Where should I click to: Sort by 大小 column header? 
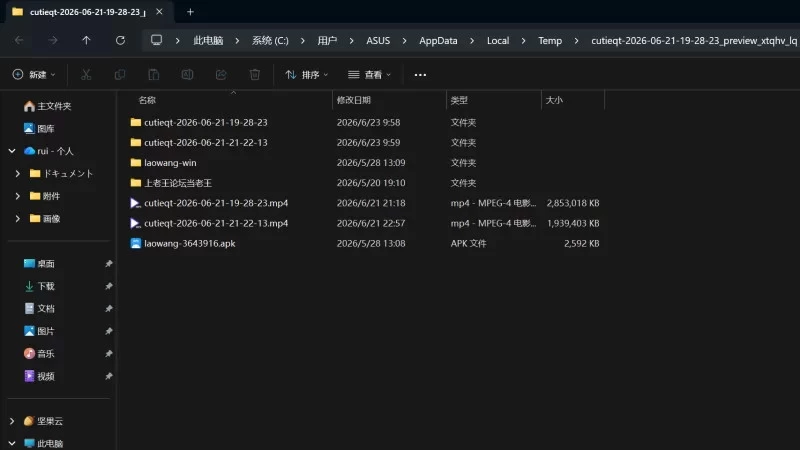[x=554, y=100]
